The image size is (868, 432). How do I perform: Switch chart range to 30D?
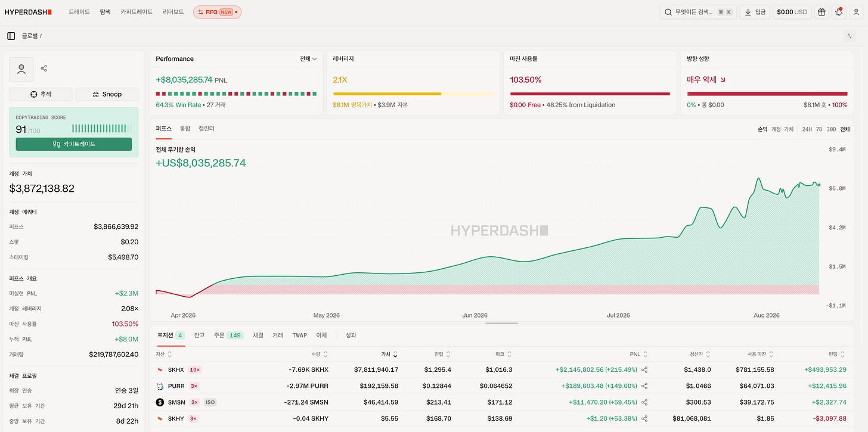pos(831,129)
